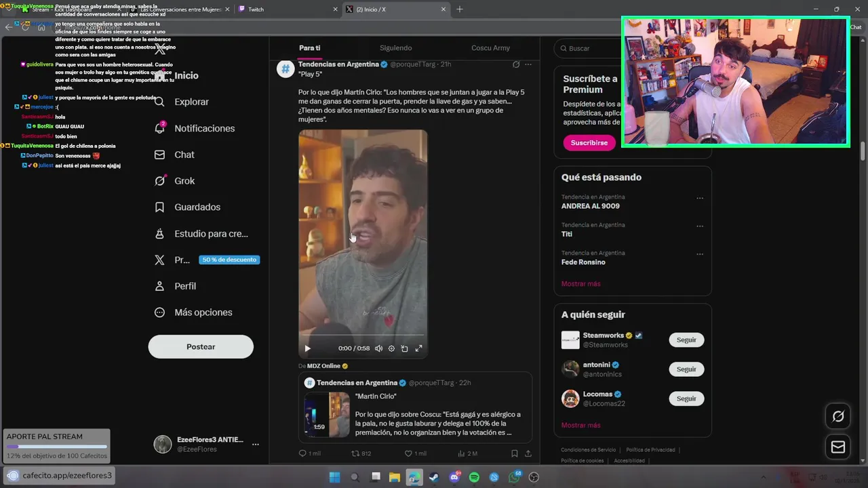Open Spotify from the taskbar
This screenshot has height=488, width=868.
tap(474, 477)
